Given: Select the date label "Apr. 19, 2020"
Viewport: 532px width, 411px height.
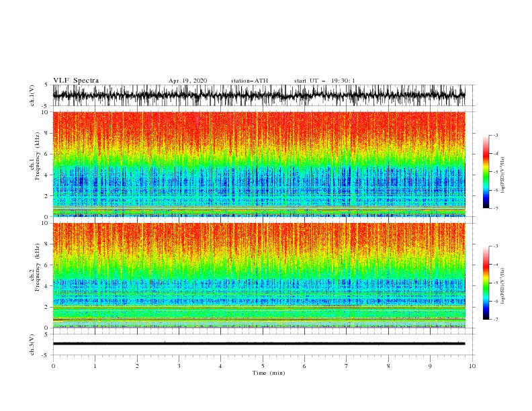Looking at the screenshot, I should 187,81.
